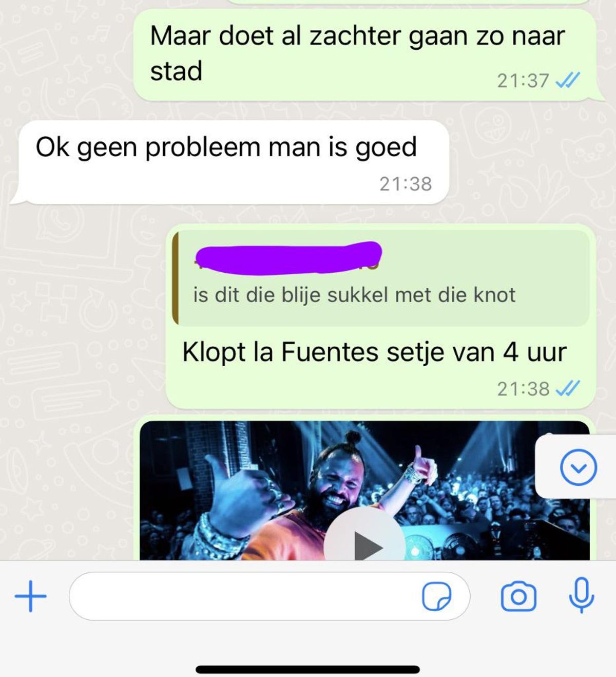Focus the message text input field

pos(269,596)
